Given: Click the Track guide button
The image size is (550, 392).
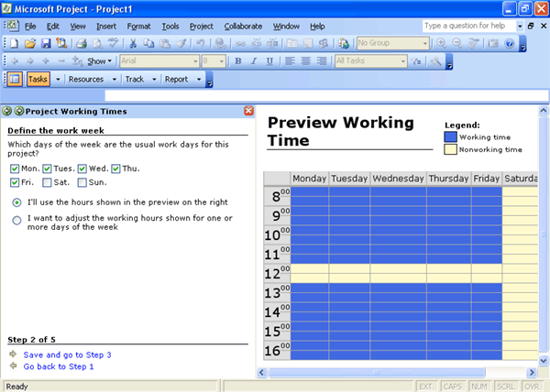Looking at the screenshot, I should click(x=135, y=79).
